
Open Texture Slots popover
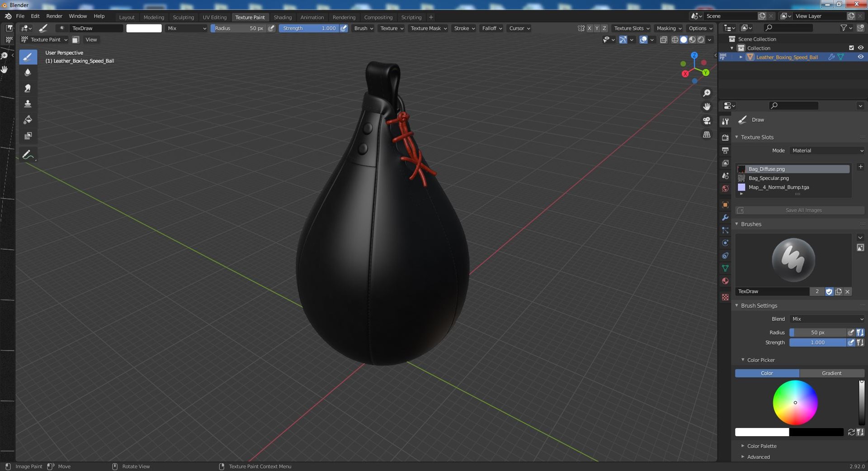[632, 28]
